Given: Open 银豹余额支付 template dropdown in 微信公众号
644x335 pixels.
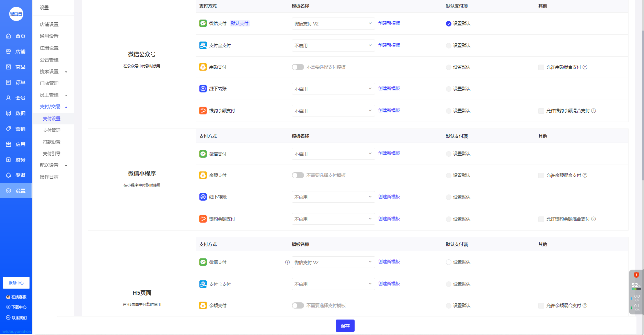Looking at the screenshot, I should pos(333,111).
